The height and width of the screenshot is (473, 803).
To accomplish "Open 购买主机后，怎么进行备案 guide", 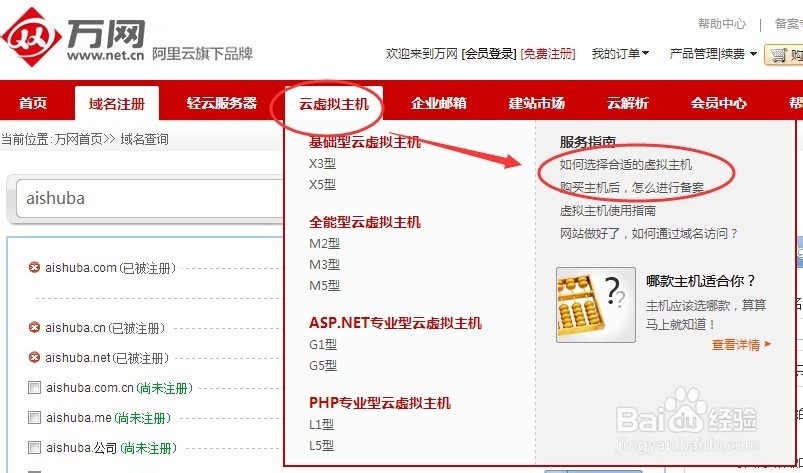I will point(632,188).
